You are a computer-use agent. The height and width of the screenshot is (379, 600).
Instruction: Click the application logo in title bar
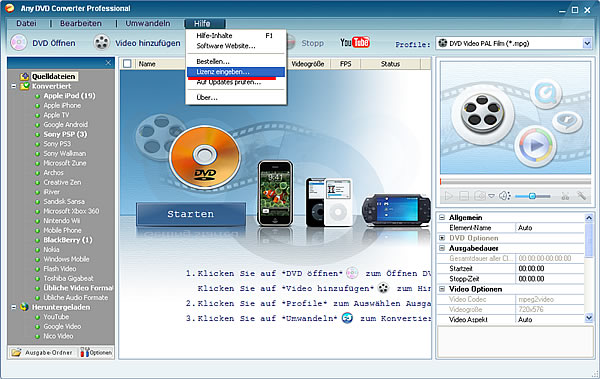[x=10, y=8]
